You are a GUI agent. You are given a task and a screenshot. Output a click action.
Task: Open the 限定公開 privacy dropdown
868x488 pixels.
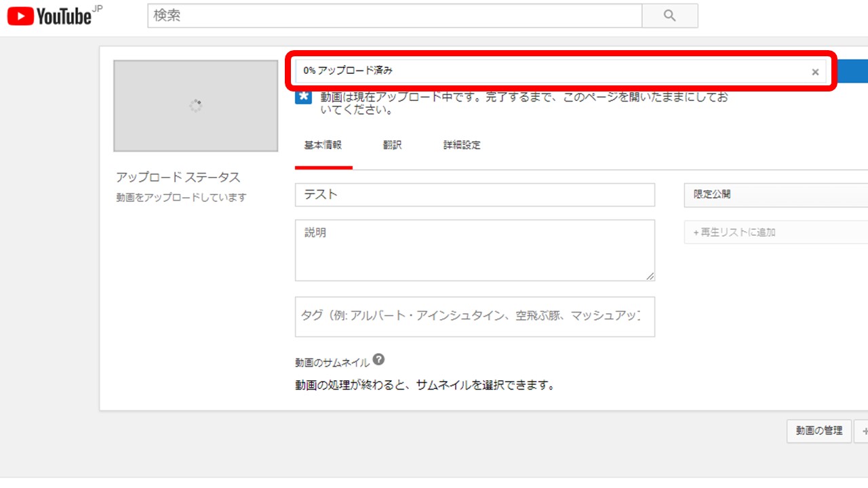[x=776, y=194]
